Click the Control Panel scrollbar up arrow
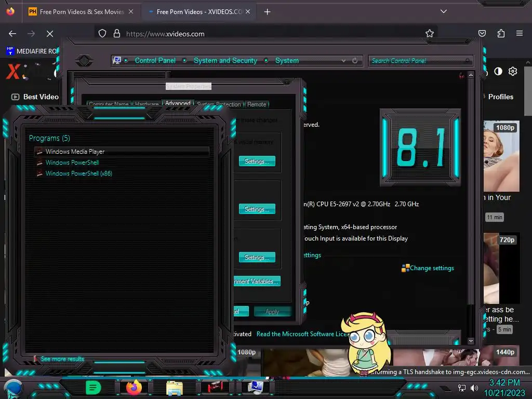Viewport: 532px width, 399px height. 471,75
